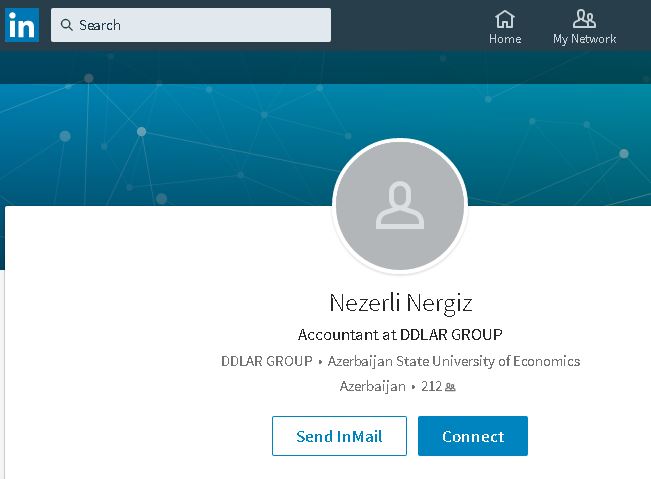Open the Home tab label
The image size is (651, 479).
505,39
